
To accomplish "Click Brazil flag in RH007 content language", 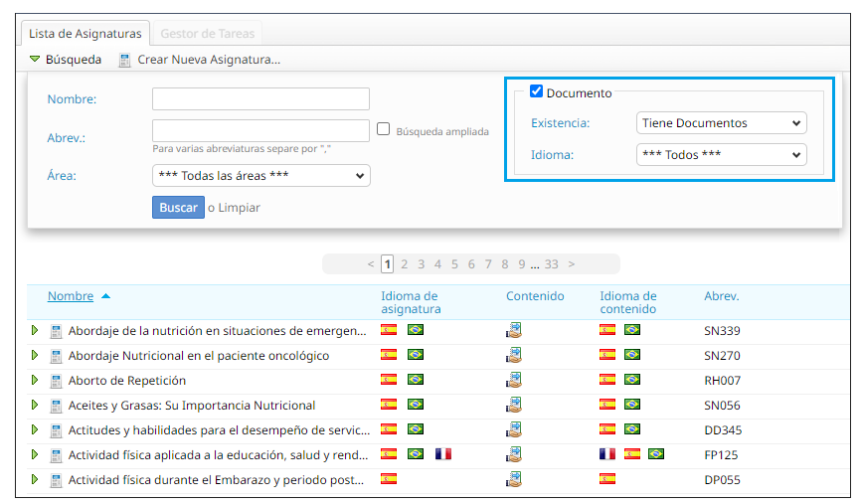I will coord(632,379).
